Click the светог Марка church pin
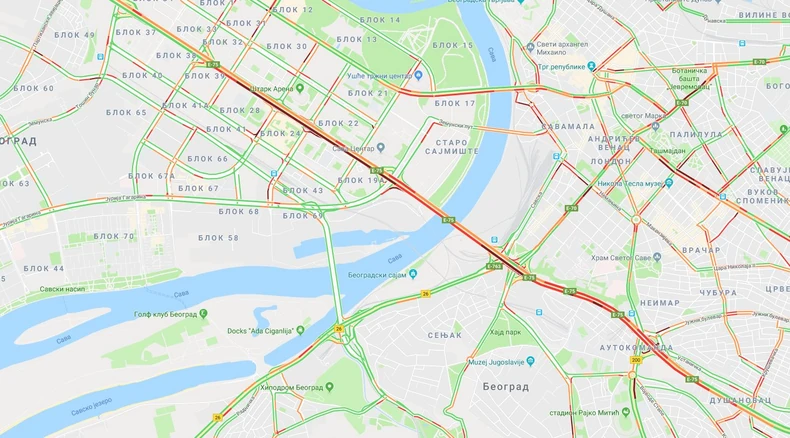 coord(655,126)
